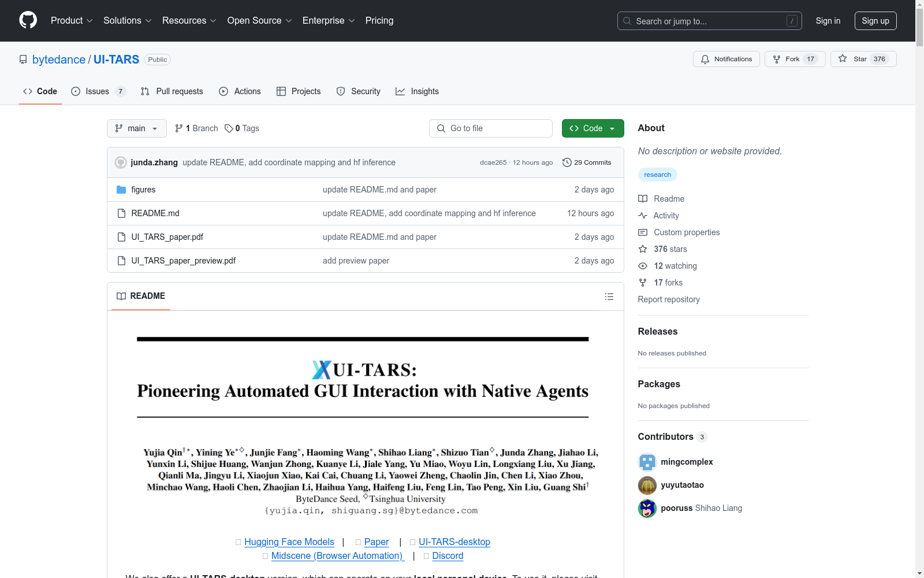Open the Packages heading link
This screenshot has width=924, height=578.
point(659,384)
